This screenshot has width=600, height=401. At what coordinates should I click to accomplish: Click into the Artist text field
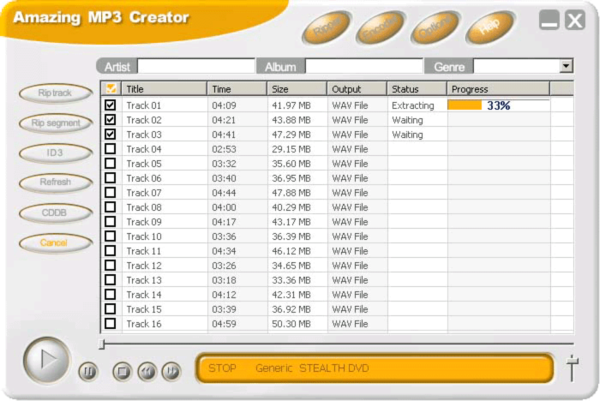pyautogui.click(x=196, y=66)
